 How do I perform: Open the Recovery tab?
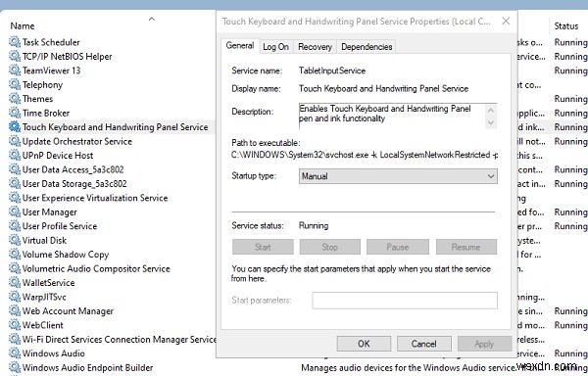point(315,47)
